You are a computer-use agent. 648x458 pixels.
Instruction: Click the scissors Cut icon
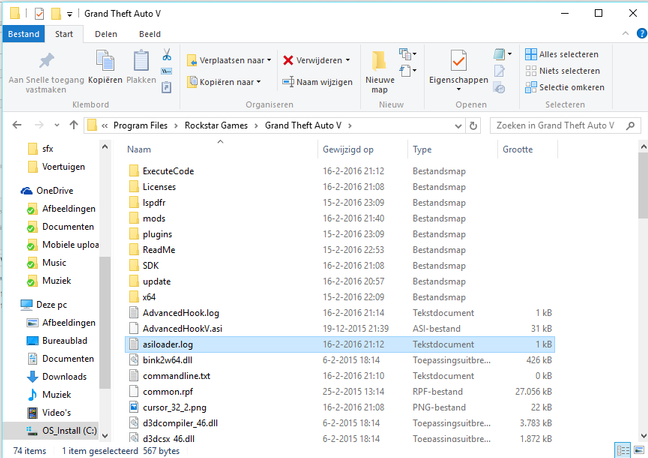click(x=167, y=55)
